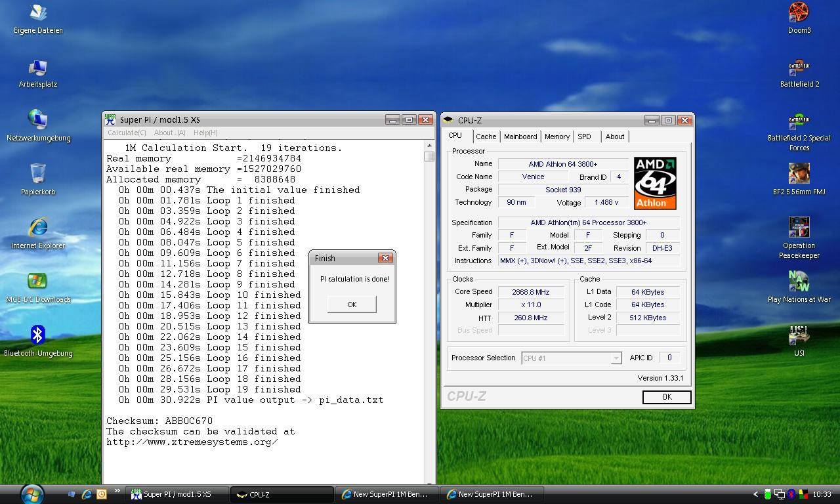Click the CPU-Z title bar icon
This screenshot has height=504, width=840.
tap(448, 120)
